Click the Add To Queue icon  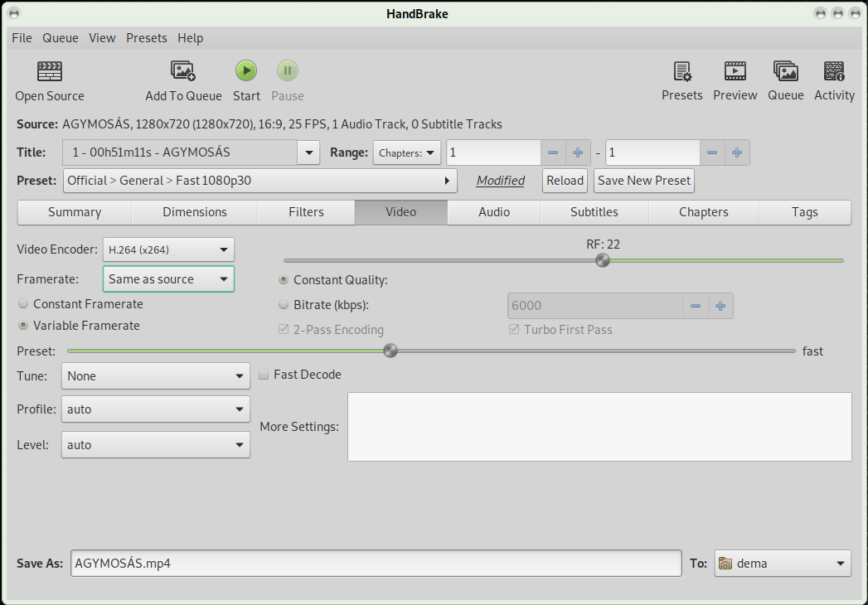(183, 71)
